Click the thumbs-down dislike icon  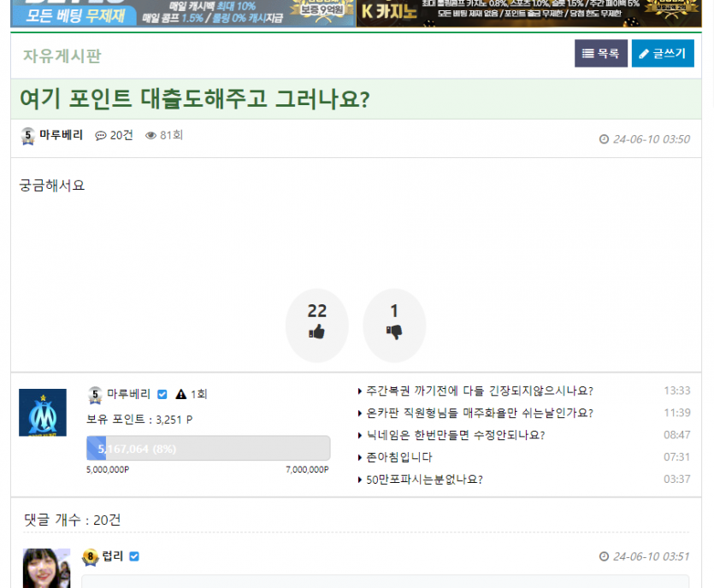click(x=394, y=332)
